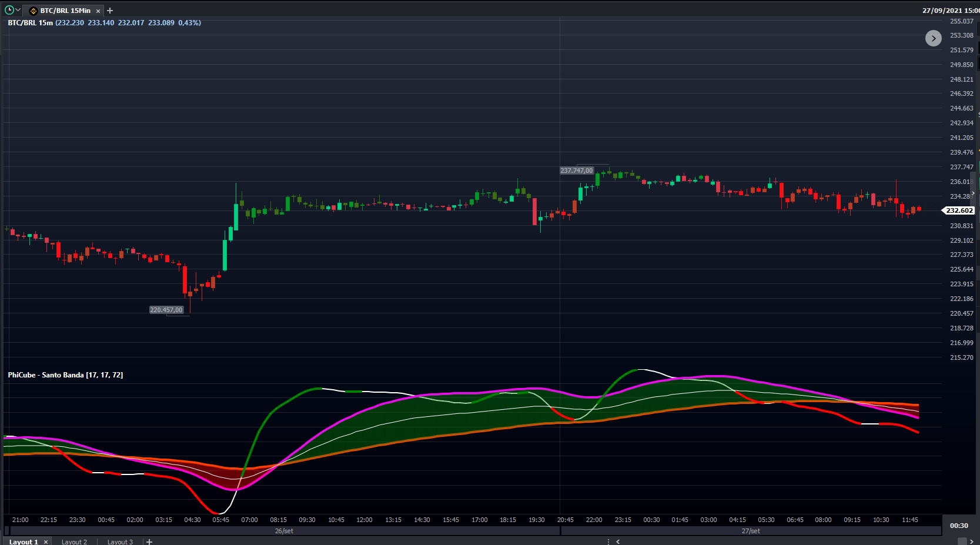Screen dimensions: 980x545
Task: Select the 220.457,00 low price label
Action: (x=166, y=310)
